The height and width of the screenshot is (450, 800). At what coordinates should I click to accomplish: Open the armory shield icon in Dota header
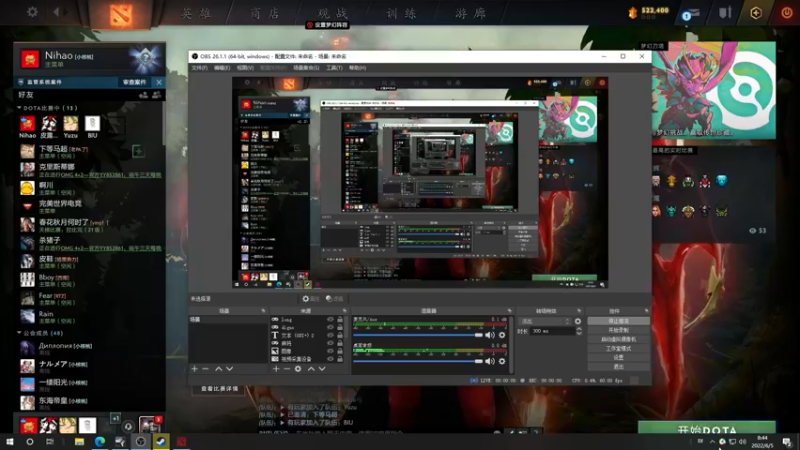click(x=725, y=12)
